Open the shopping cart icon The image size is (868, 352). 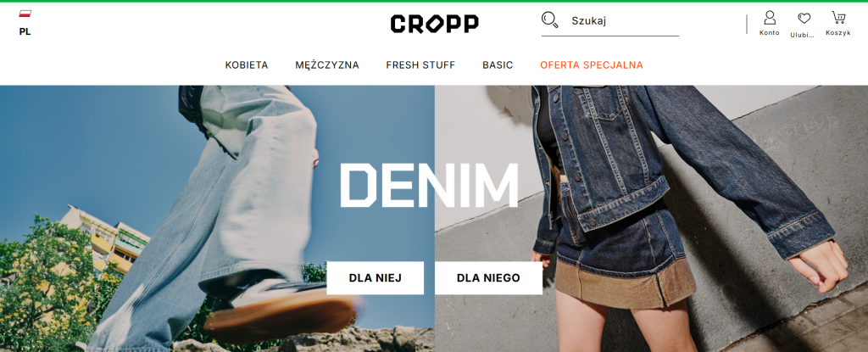pyautogui.click(x=838, y=17)
